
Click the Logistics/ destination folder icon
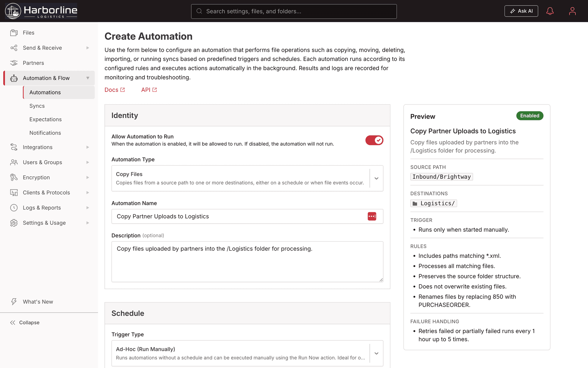pyautogui.click(x=415, y=204)
